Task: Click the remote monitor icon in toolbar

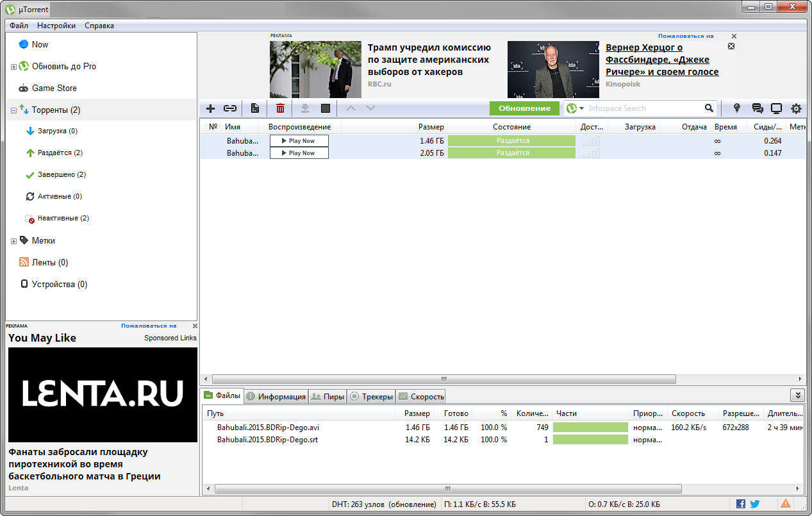Action: click(776, 108)
